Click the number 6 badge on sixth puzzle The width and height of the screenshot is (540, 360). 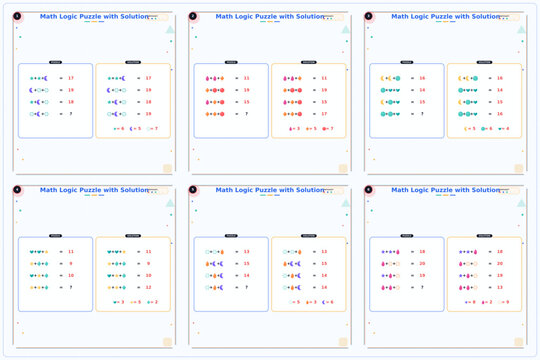point(368,189)
